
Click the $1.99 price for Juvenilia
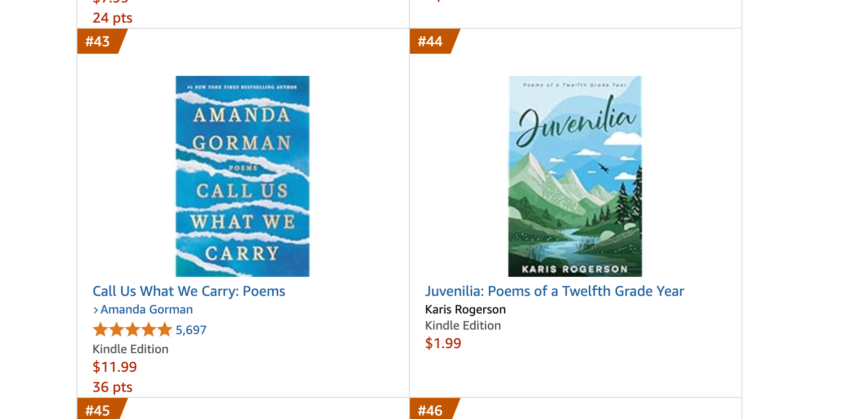click(443, 343)
